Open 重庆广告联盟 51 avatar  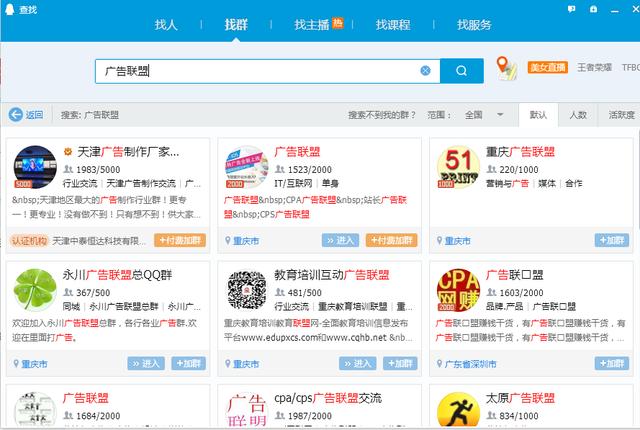458,167
